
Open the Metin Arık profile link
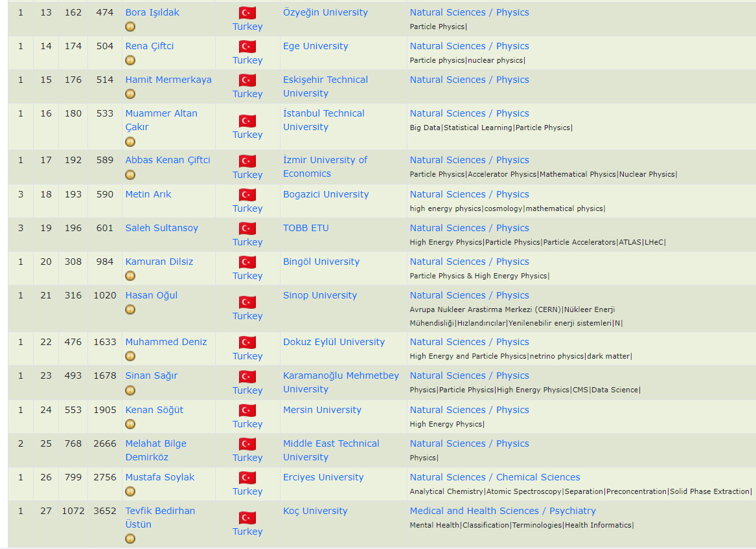pos(148,194)
